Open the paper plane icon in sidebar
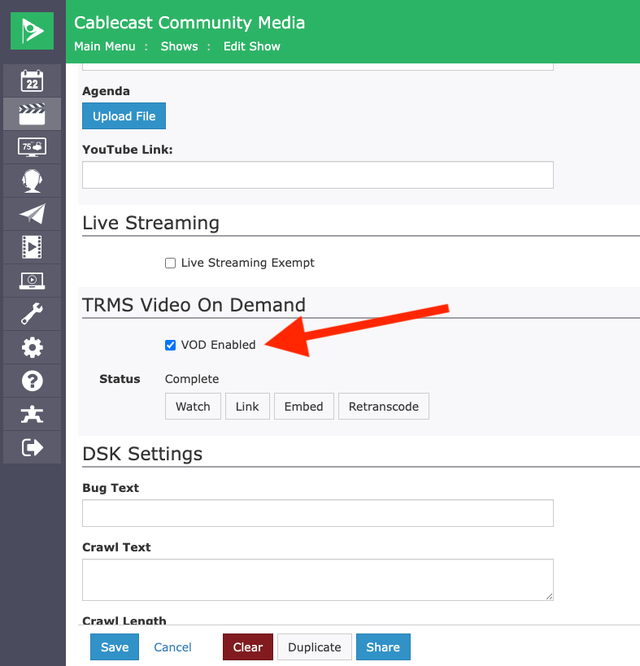Screen dimensions: 640x666 click(x=32, y=214)
